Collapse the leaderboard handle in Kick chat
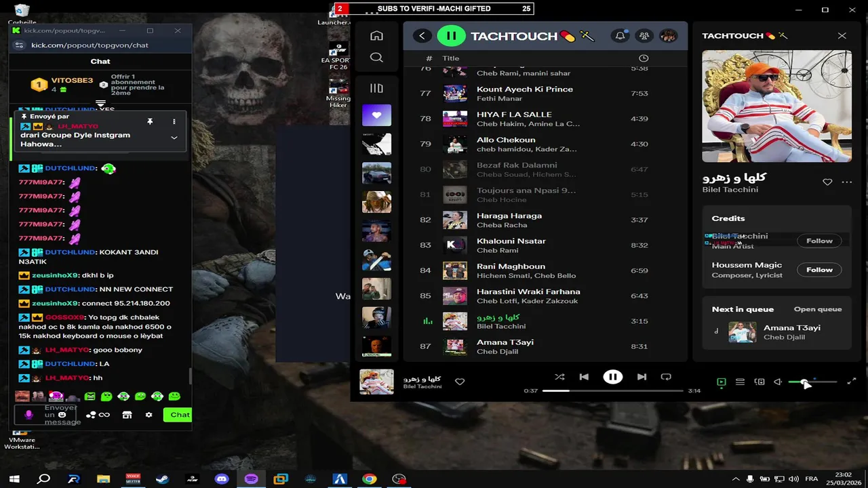 100,104
